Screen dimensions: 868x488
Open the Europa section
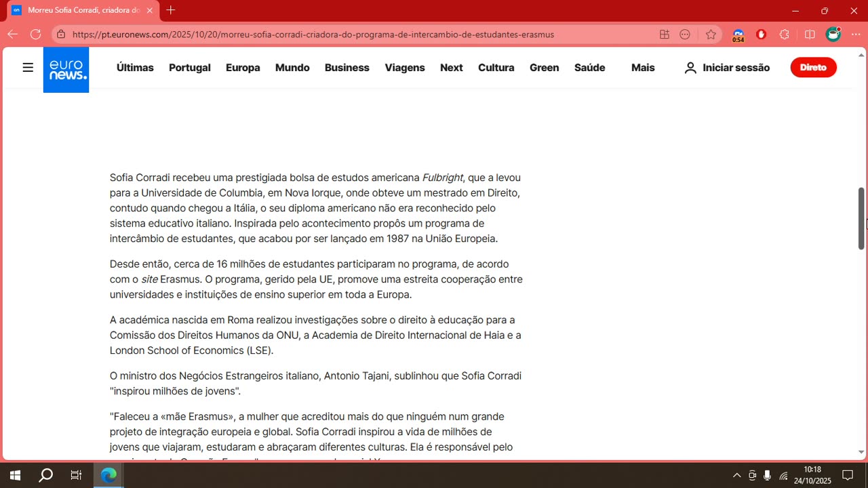[x=243, y=68]
